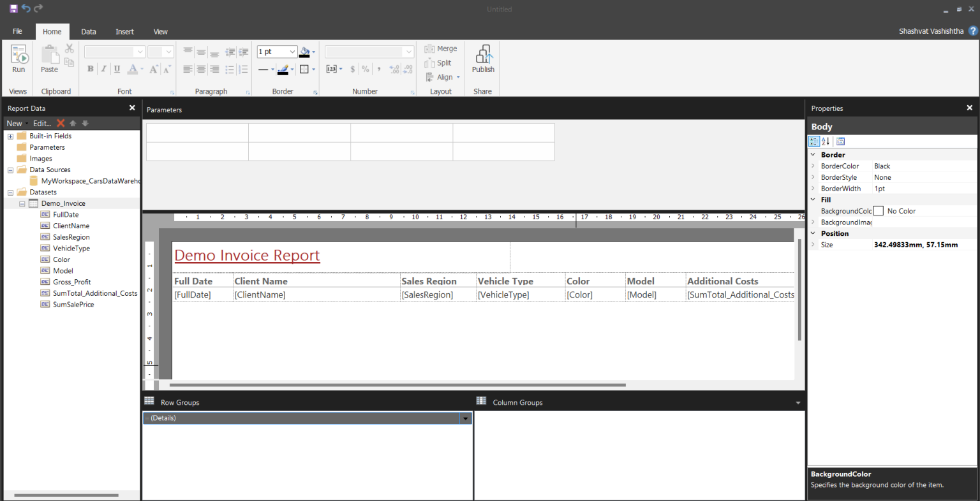Open the (Details) row group dropdown
This screenshot has width=980, height=501.
tap(466, 418)
